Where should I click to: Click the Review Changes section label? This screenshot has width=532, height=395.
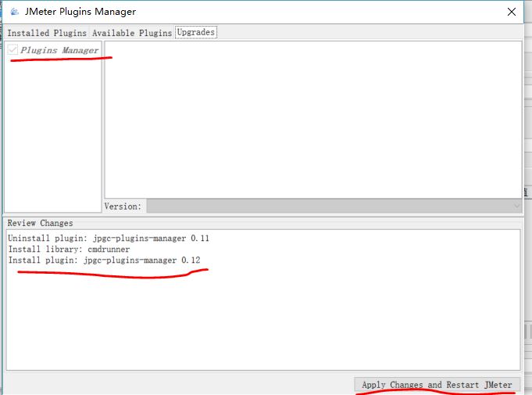pyautogui.click(x=40, y=223)
